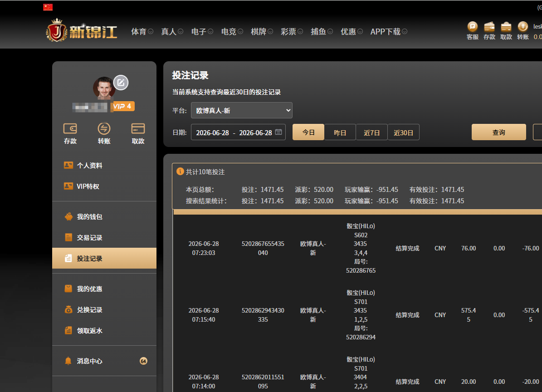This screenshot has width=542, height=392.
Task: Select the 昨日 yesterday filter
Action: 340,132
